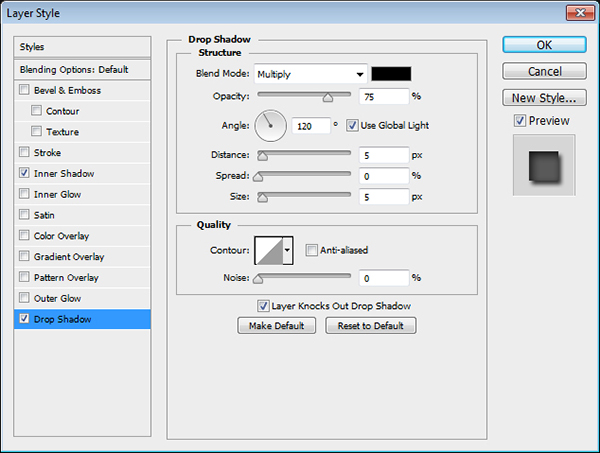Image resolution: width=600 pixels, height=453 pixels.
Task: Click the OK button
Action: point(543,45)
